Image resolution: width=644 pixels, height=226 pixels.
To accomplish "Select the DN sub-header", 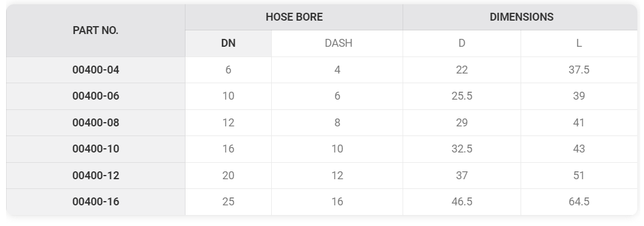I will point(229,44).
